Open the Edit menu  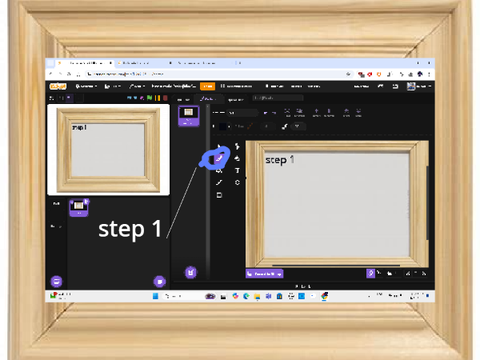click(x=137, y=86)
